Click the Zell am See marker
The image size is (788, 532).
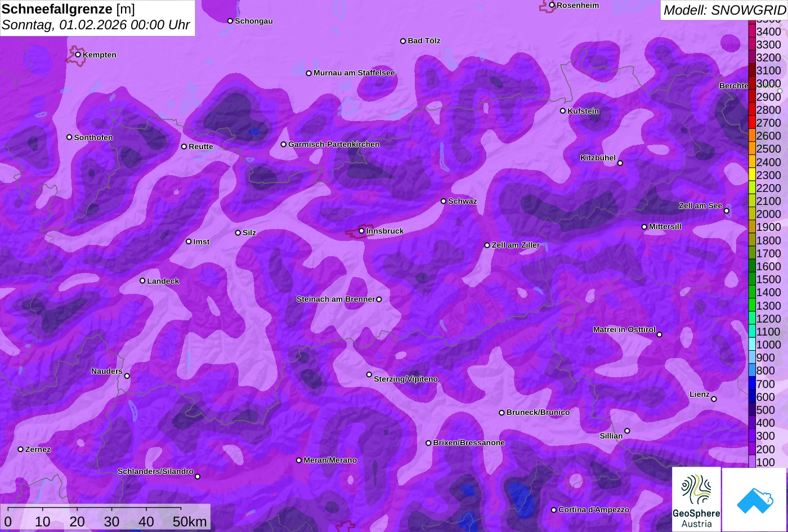pos(727,211)
